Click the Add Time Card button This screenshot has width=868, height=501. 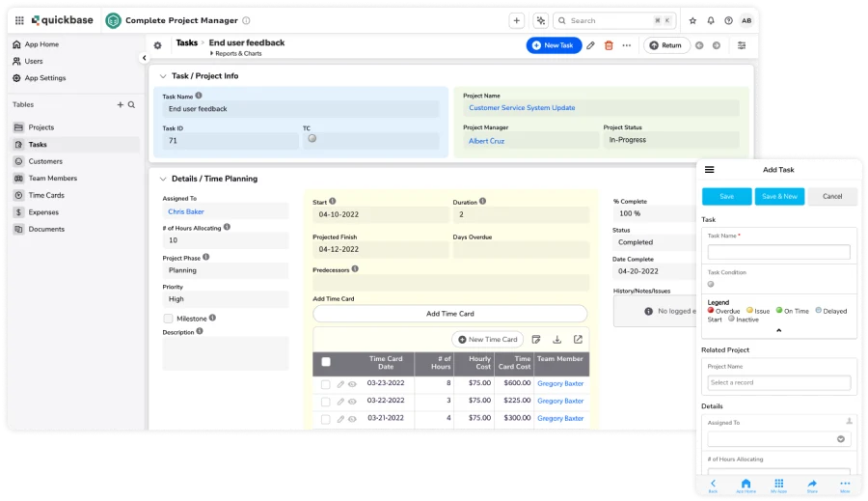(x=449, y=314)
